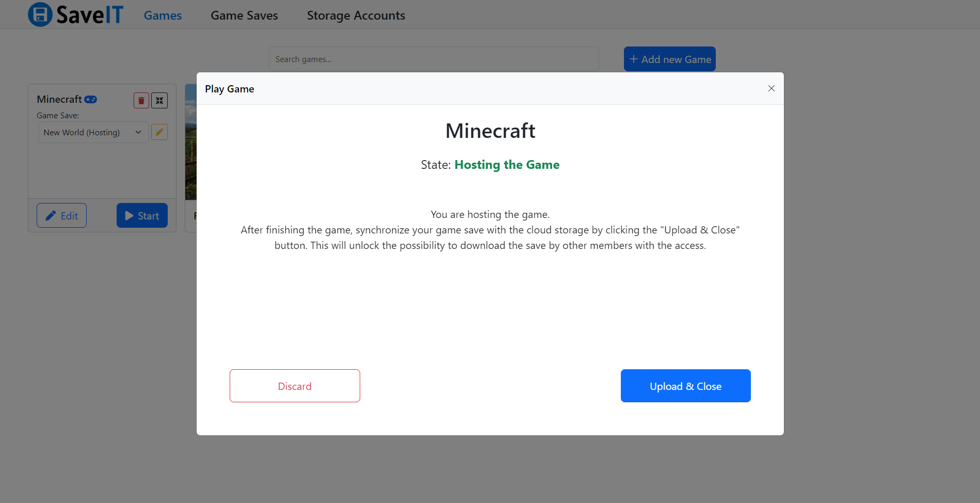Collapse the Minecraft card with the shrink icon
Screen dimensions: 980x503
coord(159,101)
